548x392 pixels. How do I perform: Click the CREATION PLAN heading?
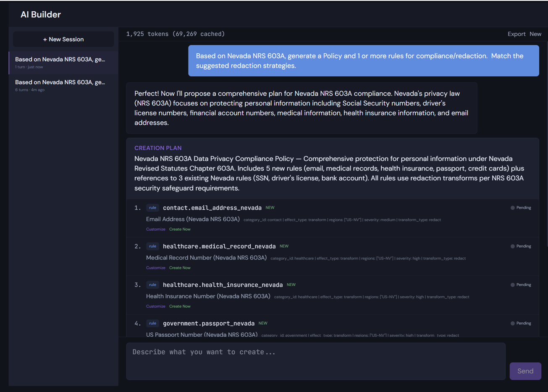pos(158,148)
